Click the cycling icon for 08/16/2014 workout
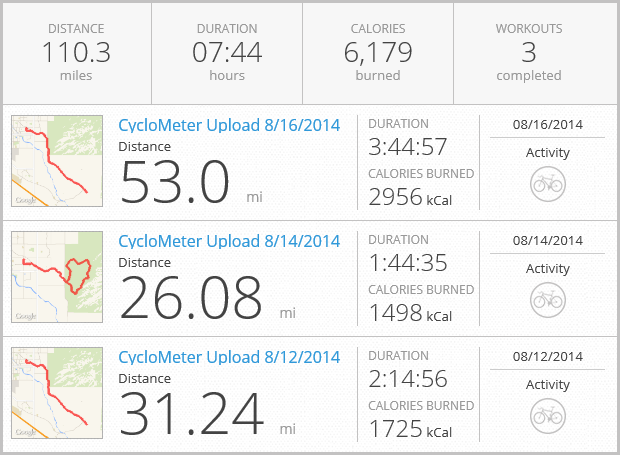Viewport: 620px width, 455px height. [547, 182]
